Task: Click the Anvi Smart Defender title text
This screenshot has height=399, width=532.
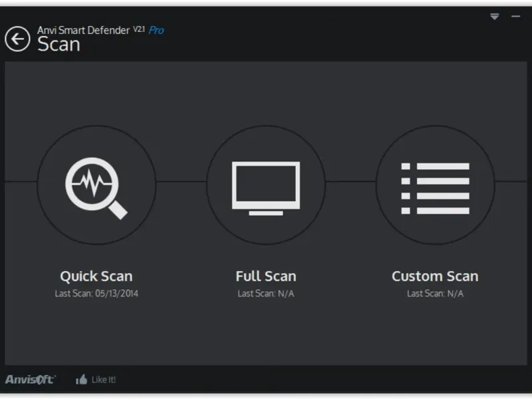Action: click(84, 30)
